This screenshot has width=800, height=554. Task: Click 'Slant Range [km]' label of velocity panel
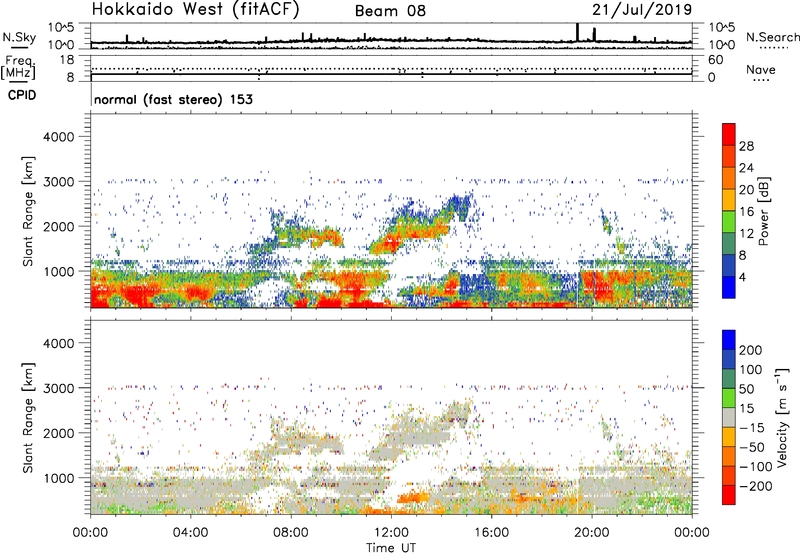coord(28,418)
